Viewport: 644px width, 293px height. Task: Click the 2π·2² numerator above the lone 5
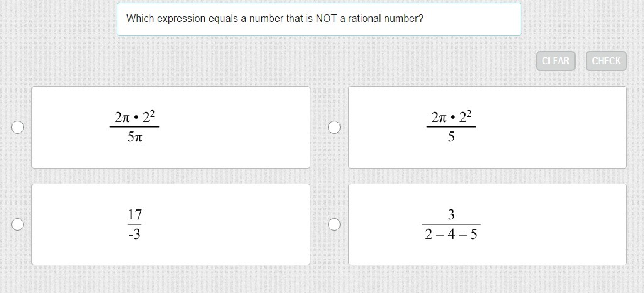[451, 118]
